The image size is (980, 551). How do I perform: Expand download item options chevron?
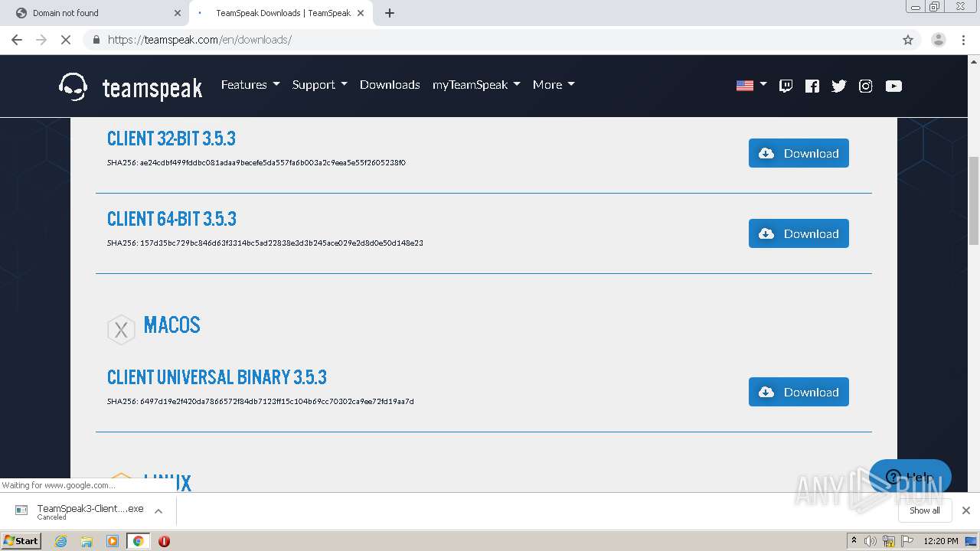tap(158, 511)
